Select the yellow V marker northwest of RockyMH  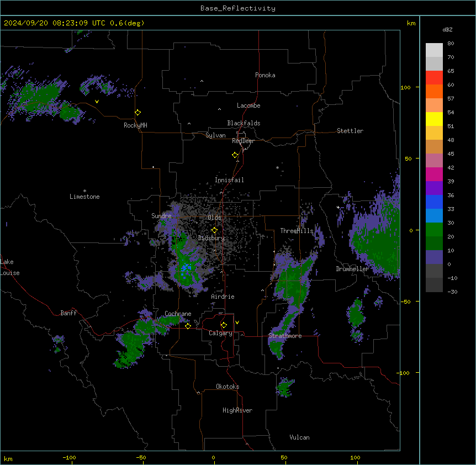(97, 102)
